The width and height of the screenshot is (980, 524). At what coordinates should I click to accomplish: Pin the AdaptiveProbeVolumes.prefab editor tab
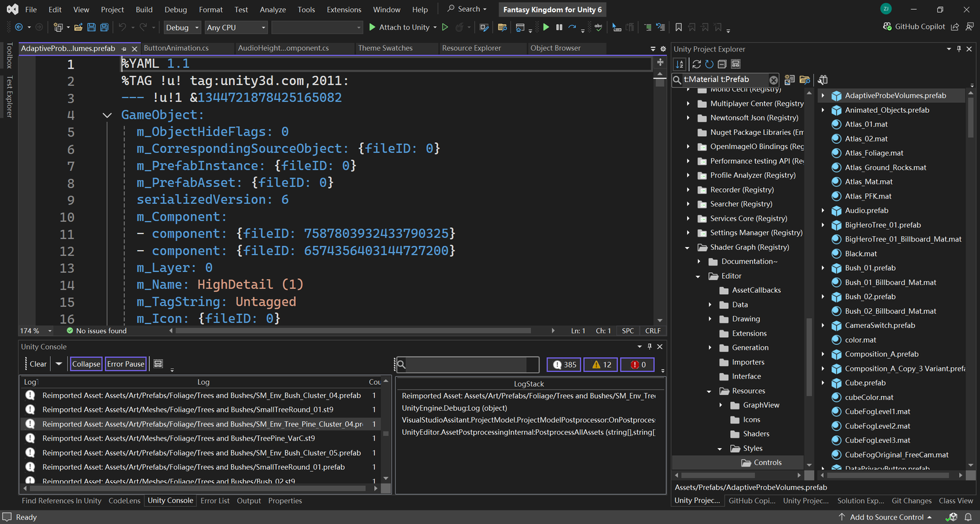(124, 48)
